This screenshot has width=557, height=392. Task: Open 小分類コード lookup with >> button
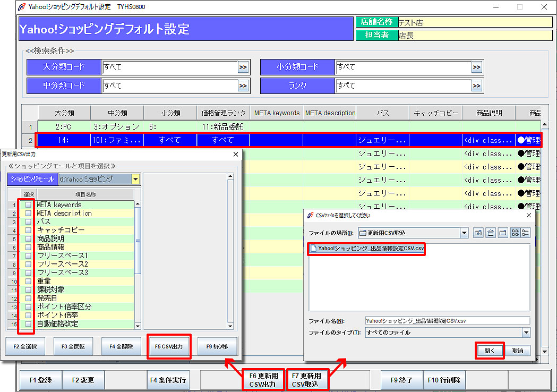[x=476, y=67]
